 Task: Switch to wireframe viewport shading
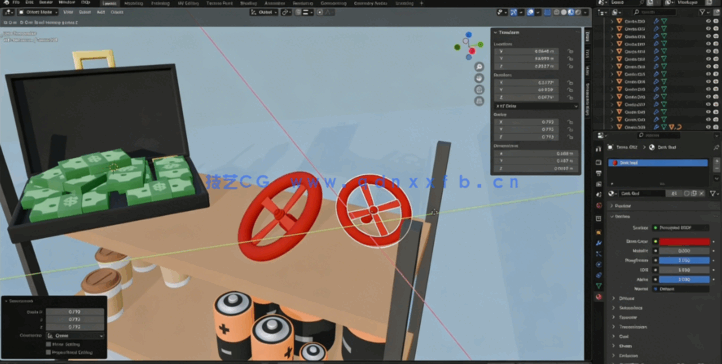tap(557, 12)
